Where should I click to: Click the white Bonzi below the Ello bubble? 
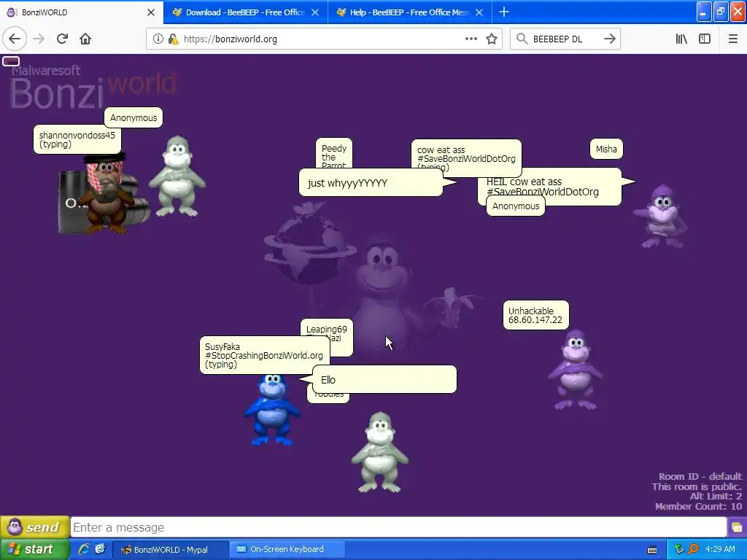coord(379,452)
